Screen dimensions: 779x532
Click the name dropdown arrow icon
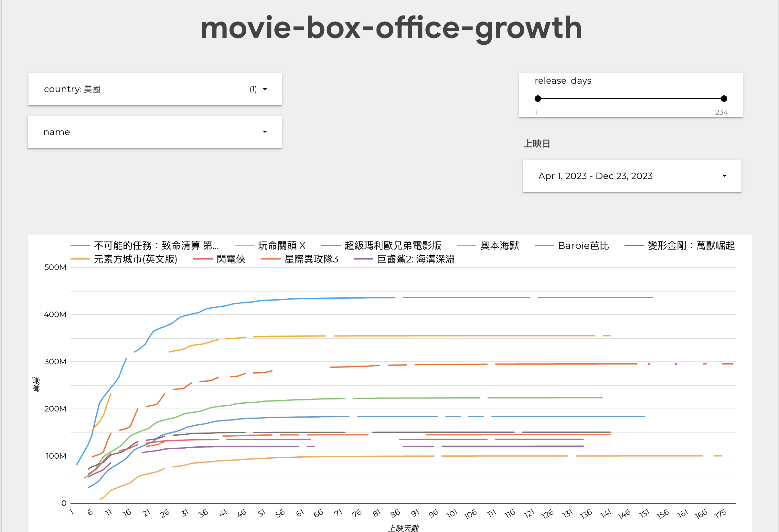tap(265, 132)
